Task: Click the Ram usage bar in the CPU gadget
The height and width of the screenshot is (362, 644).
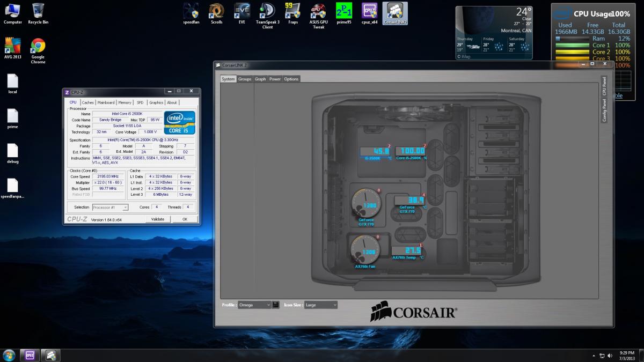Action: tap(572, 39)
